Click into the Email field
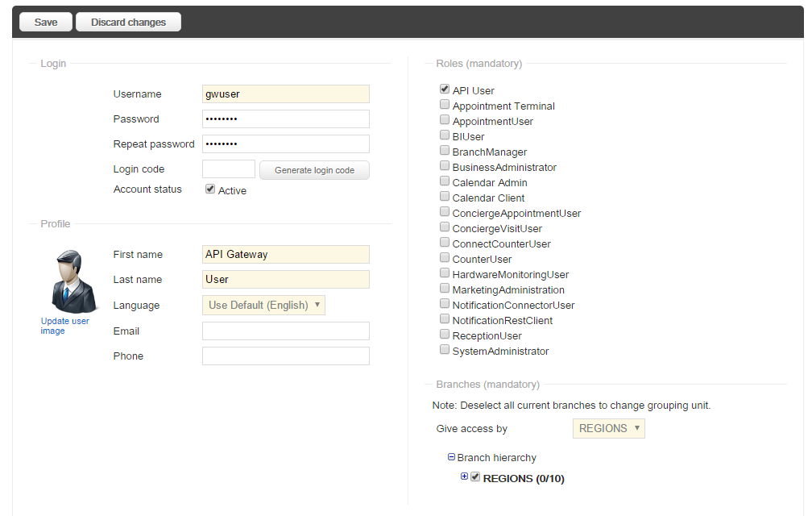This screenshot has width=812, height=516. coord(285,331)
